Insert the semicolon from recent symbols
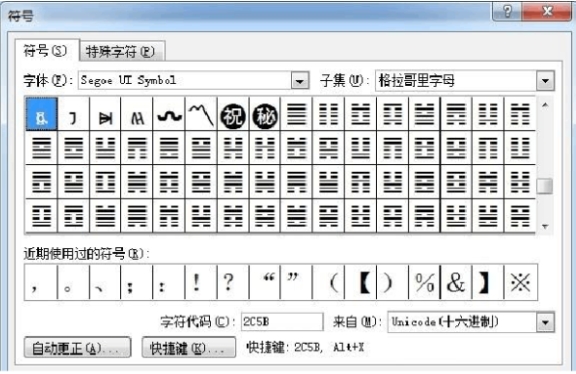This screenshot has width=576, height=374. 137,282
